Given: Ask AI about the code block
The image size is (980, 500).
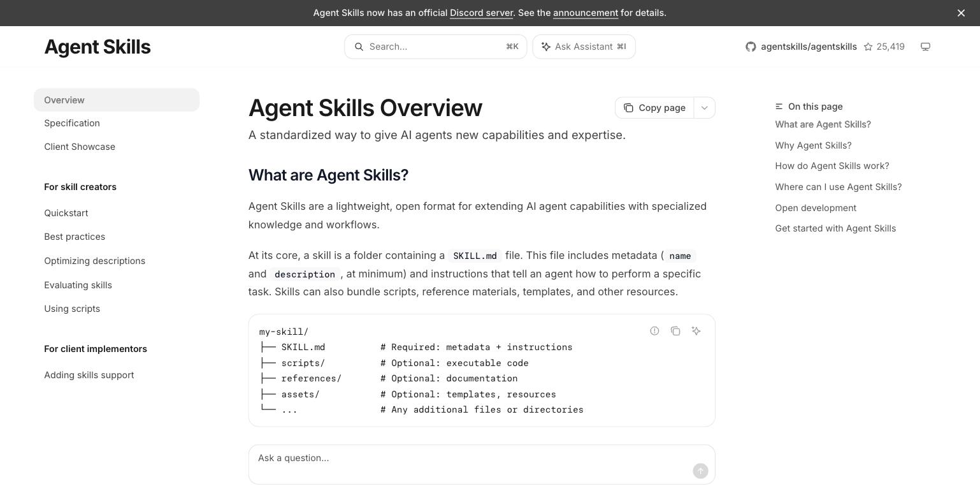Looking at the screenshot, I should tap(696, 330).
